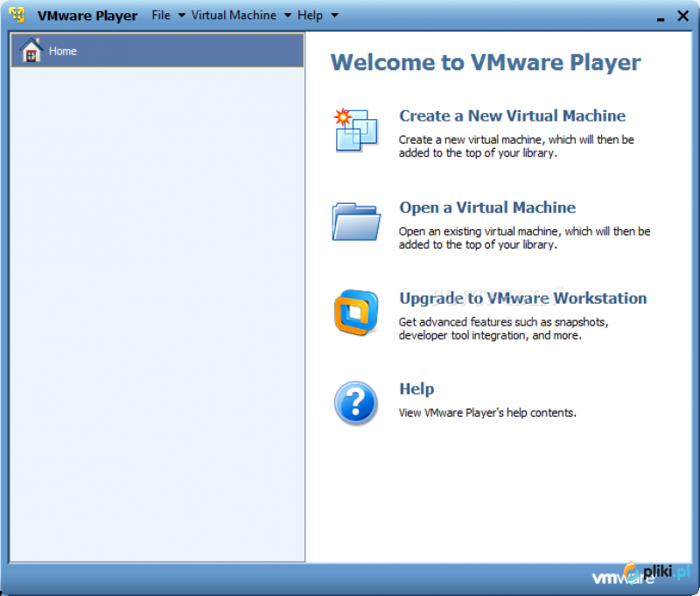Click the VMware Player logo icon in the title bar

17,14
